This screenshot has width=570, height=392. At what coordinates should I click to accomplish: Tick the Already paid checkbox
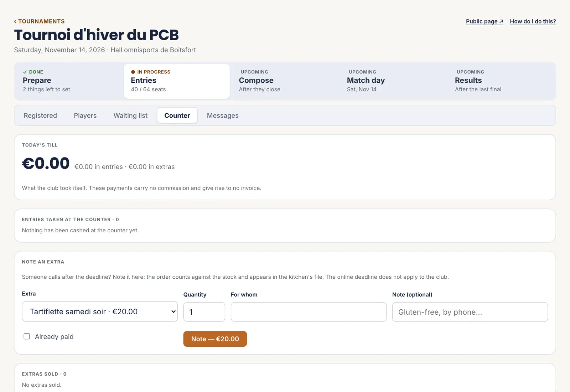[27, 336]
